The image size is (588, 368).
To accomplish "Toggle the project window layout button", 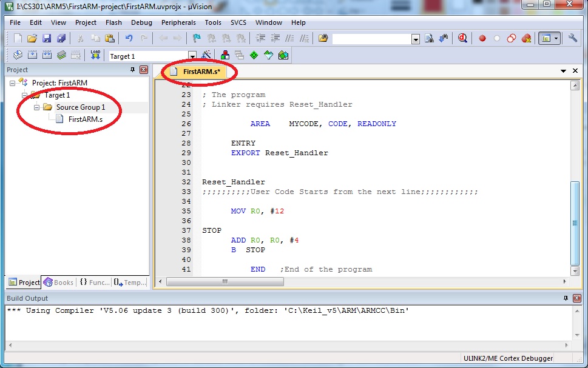I will pos(546,38).
